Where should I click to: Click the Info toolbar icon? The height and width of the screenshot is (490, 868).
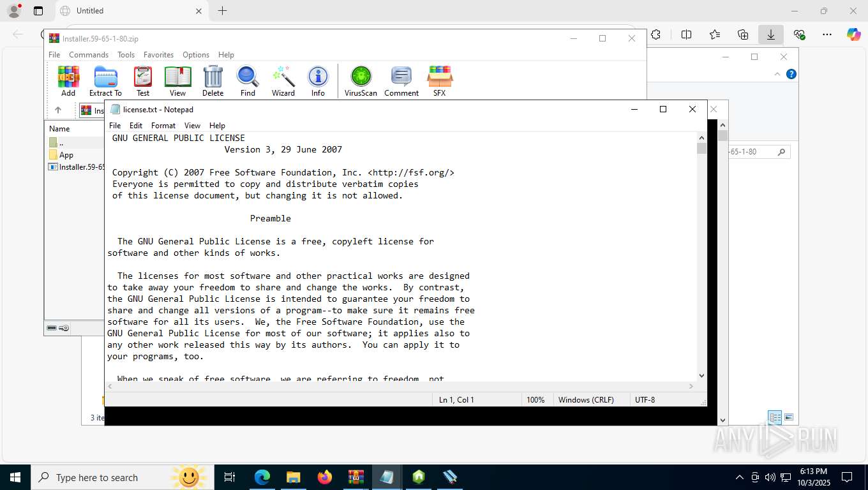point(318,81)
